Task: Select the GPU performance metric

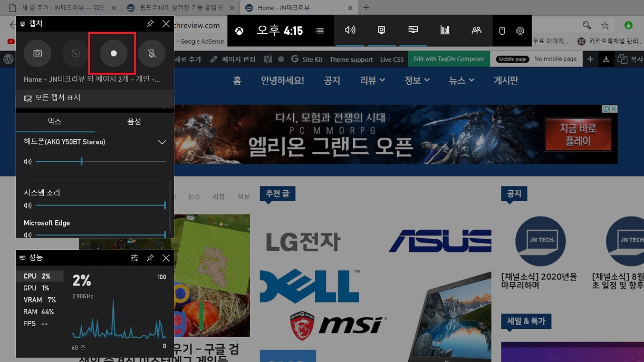Action: pyautogui.click(x=40, y=288)
